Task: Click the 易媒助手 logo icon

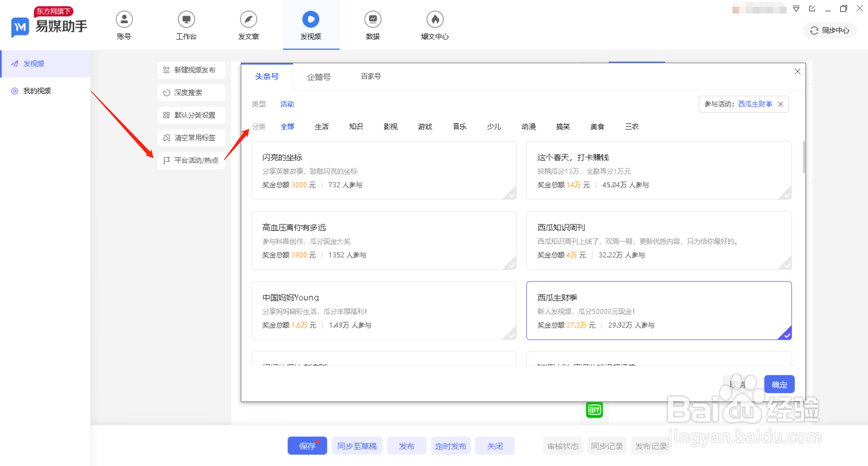Action: 20,27
